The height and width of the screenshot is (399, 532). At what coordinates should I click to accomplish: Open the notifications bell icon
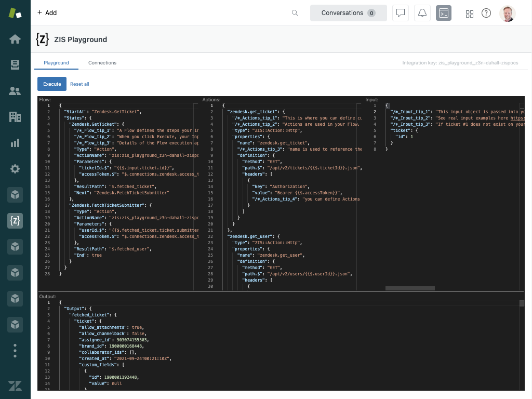422,13
